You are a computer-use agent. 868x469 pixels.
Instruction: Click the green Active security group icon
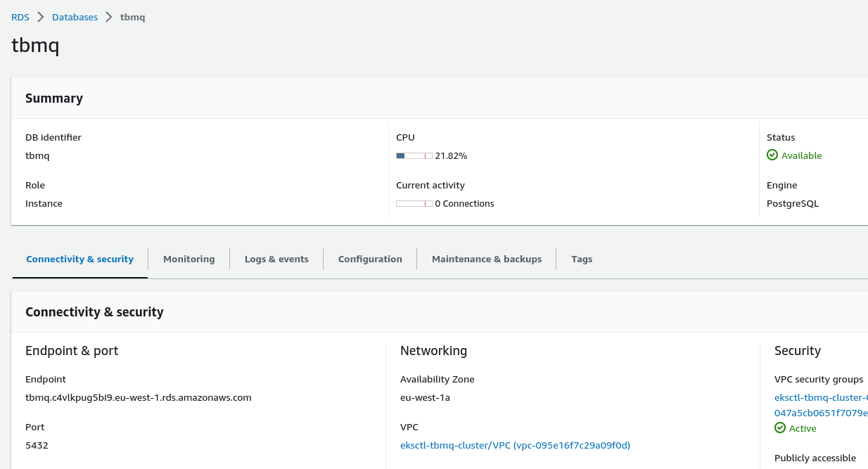[x=780, y=428]
